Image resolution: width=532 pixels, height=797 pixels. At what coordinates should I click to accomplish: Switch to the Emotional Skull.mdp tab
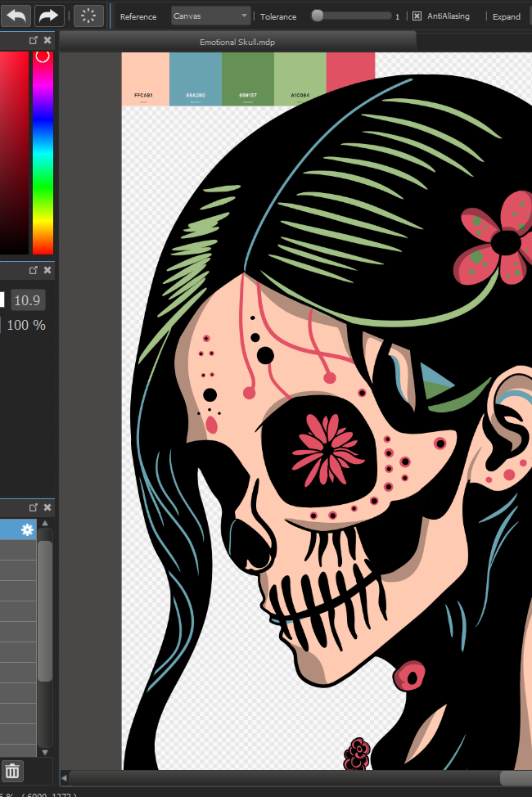[237, 42]
